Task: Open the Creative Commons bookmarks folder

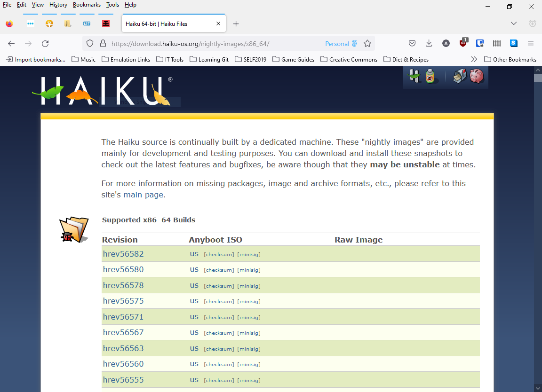Action: pyautogui.click(x=349, y=59)
